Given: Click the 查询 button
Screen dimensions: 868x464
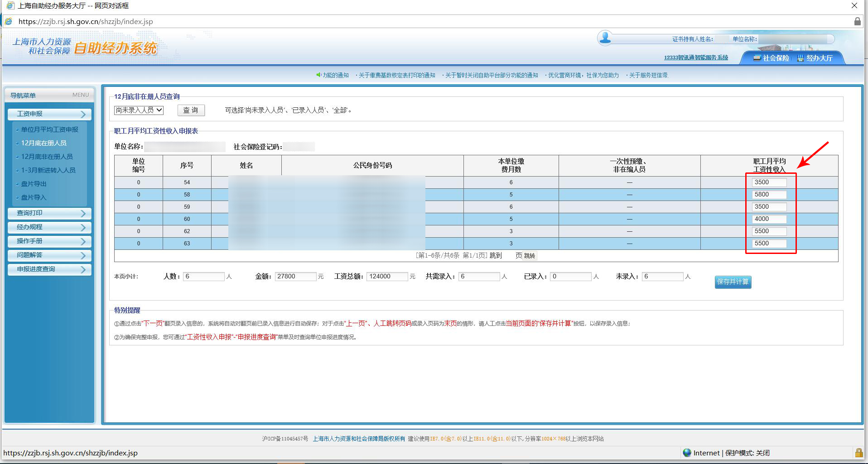Looking at the screenshot, I should [x=191, y=110].
